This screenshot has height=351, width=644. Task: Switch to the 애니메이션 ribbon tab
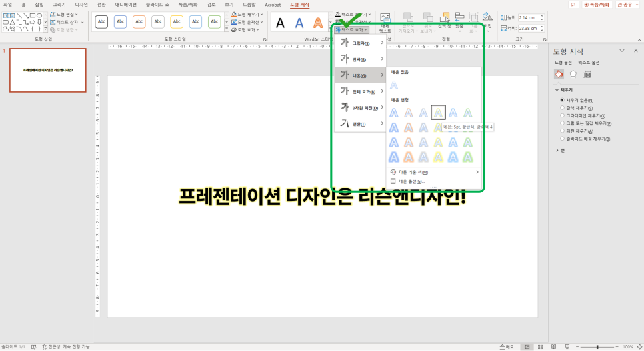click(126, 5)
